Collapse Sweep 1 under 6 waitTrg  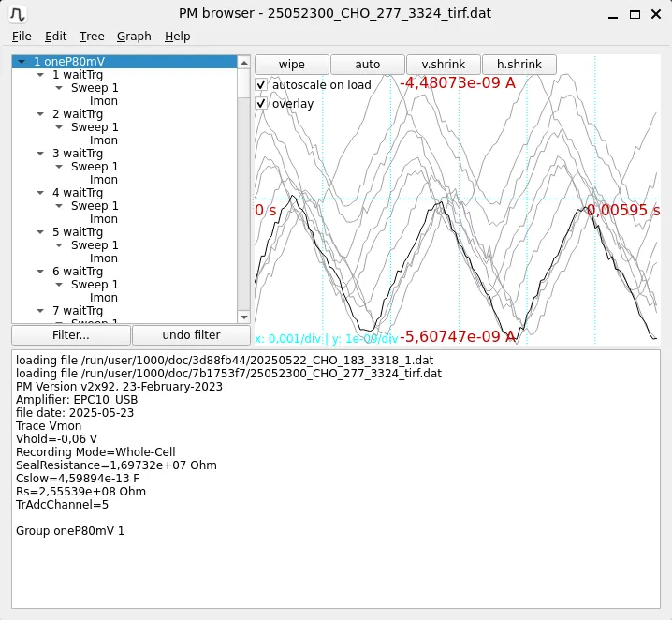click(59, 285)
